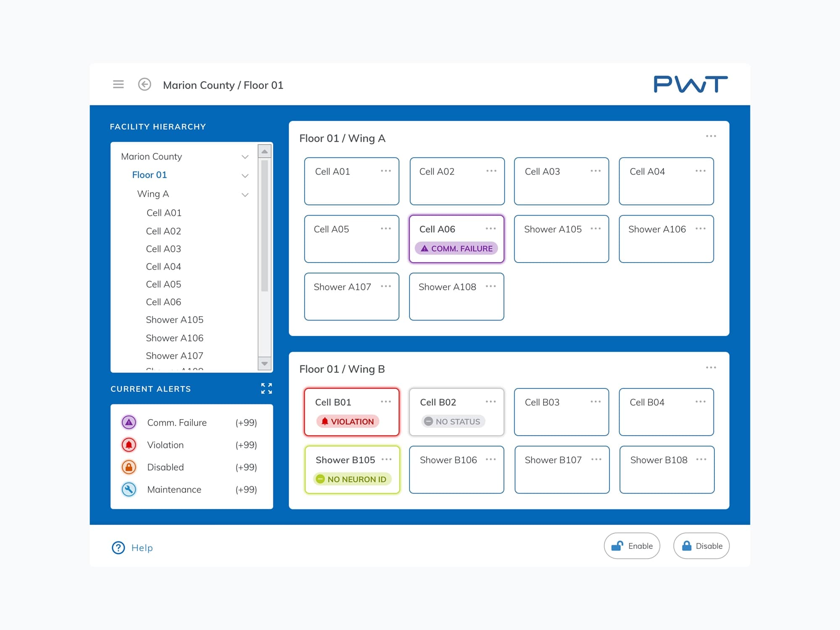Click the Comm. Failure alert icon
This screenshot has width=840, height=630.
129,422
